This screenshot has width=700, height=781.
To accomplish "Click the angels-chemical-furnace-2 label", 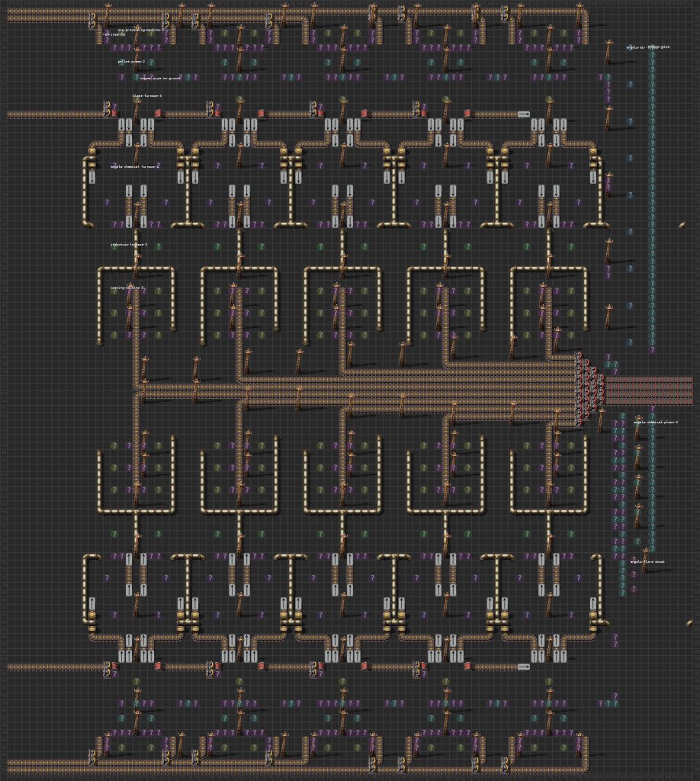I will (135, 166).
